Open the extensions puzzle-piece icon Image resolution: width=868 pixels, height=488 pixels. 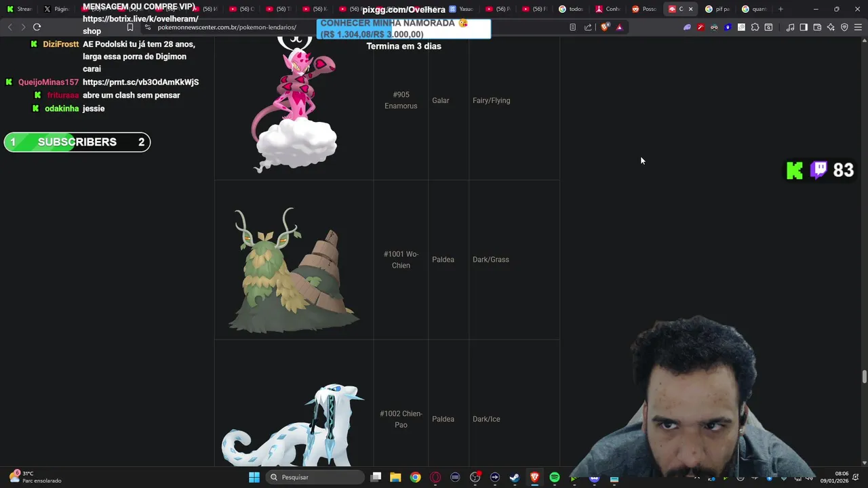(x=755, y=27)
